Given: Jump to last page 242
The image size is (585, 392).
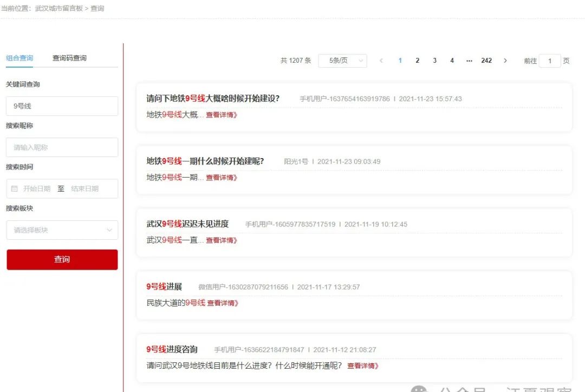Looking at the screenshot, I should tap(486, 61).
